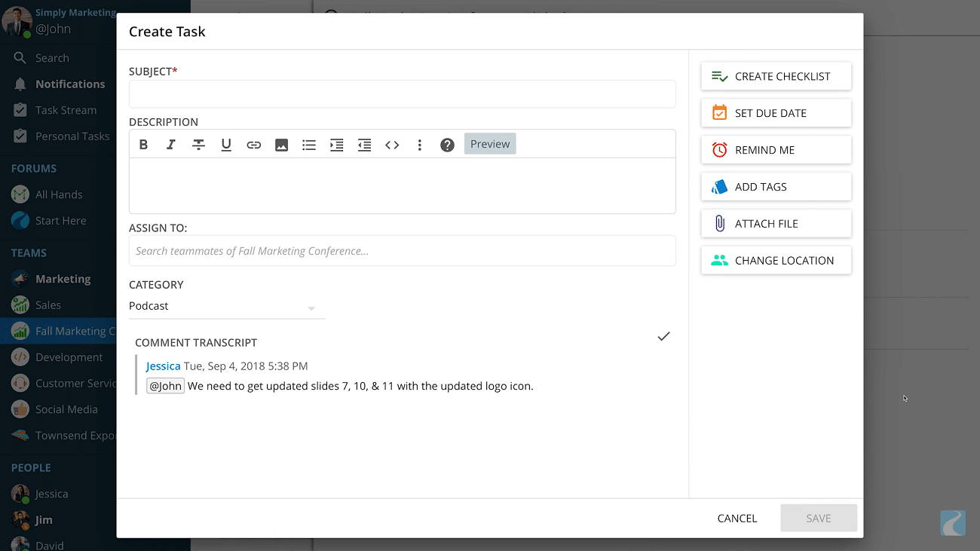Open Notifications from the sidebar menu

[x=70, y=84]
